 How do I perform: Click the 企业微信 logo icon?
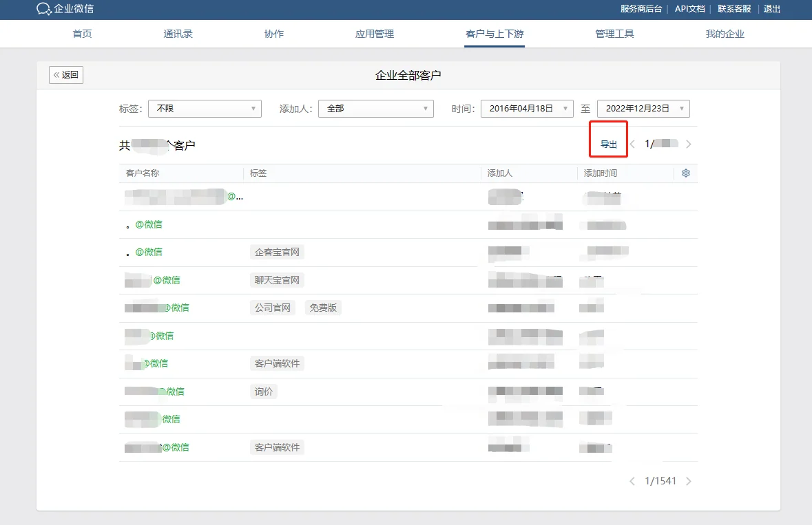pos(43,9)
